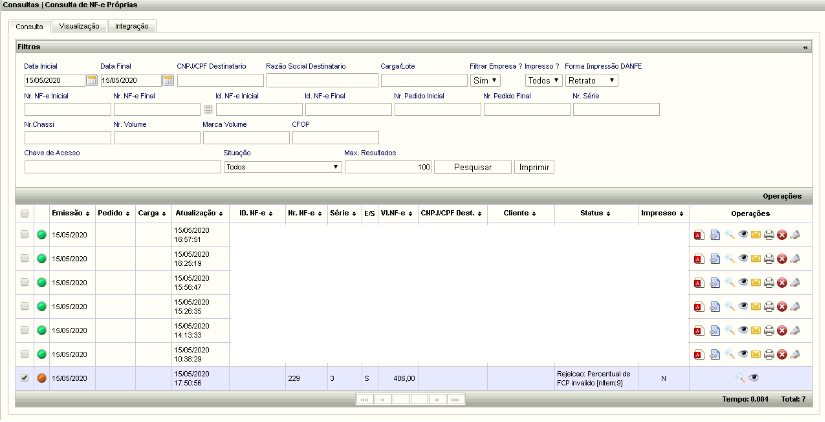Go to the last results page

pyautogui.click(x=455, y=400)
